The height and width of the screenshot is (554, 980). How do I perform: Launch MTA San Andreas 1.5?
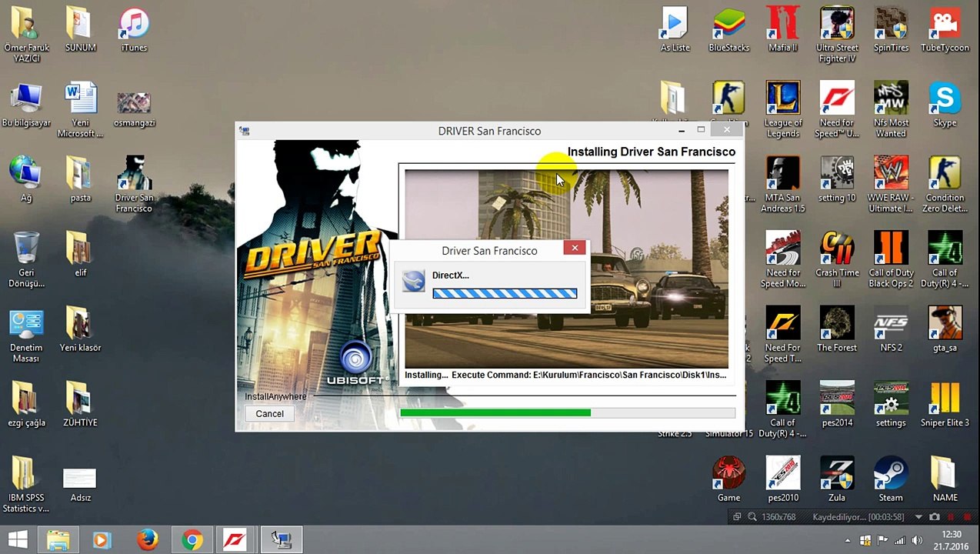[782, 185]
